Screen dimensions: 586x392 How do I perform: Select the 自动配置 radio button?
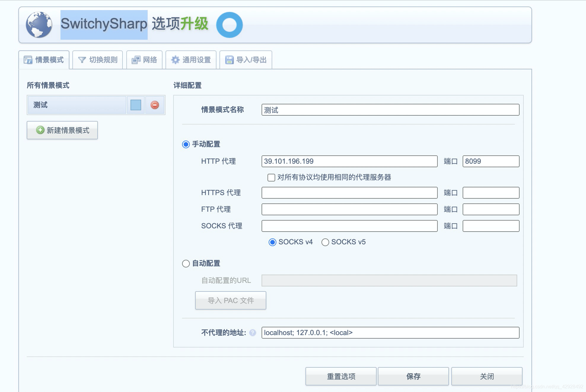point(186,264)
